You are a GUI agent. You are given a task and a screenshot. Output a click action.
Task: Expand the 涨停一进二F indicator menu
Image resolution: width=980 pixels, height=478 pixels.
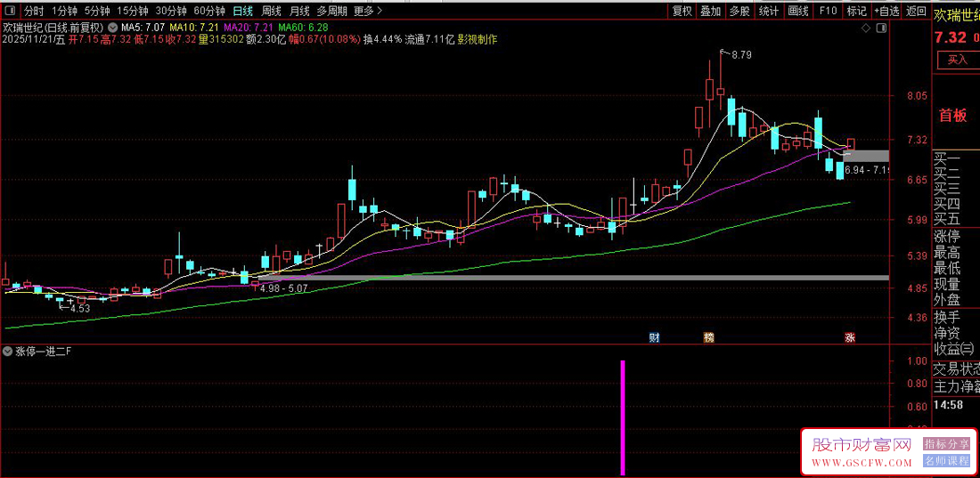pos(9,351)
